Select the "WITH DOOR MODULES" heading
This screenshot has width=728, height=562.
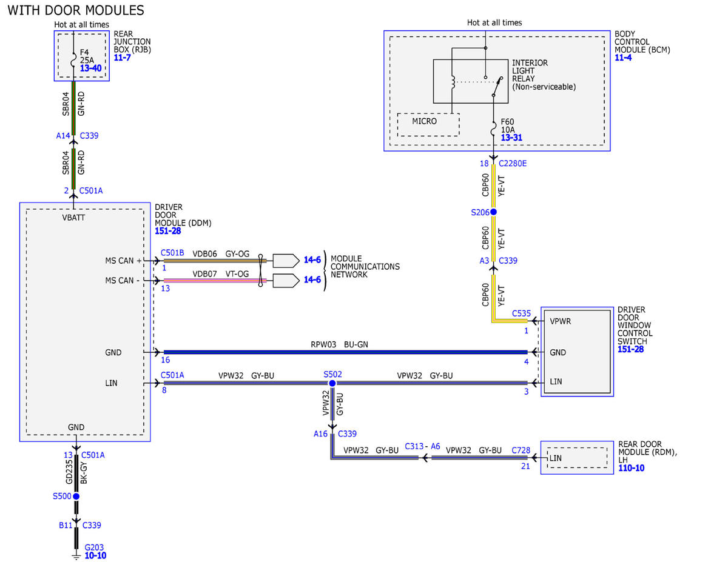pos(76,10)
